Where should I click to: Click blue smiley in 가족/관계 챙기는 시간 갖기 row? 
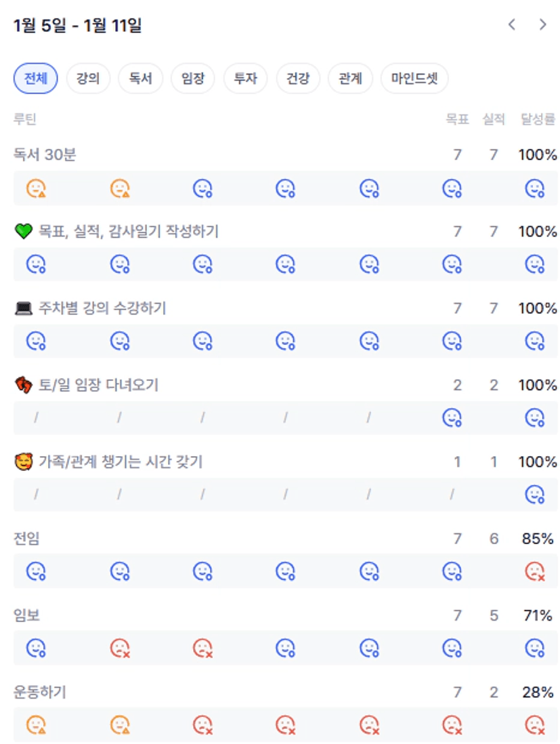tap(535, 495)
